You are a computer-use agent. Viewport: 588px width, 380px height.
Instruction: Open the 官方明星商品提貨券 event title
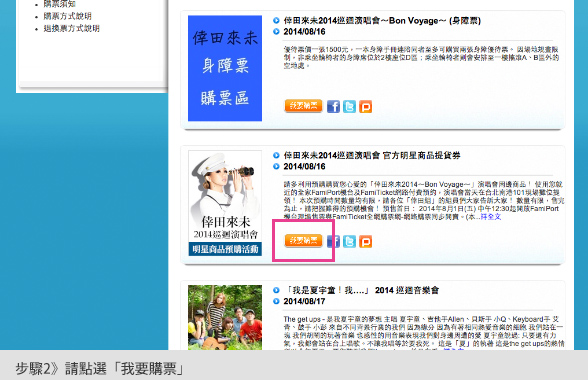coord(372,155)
